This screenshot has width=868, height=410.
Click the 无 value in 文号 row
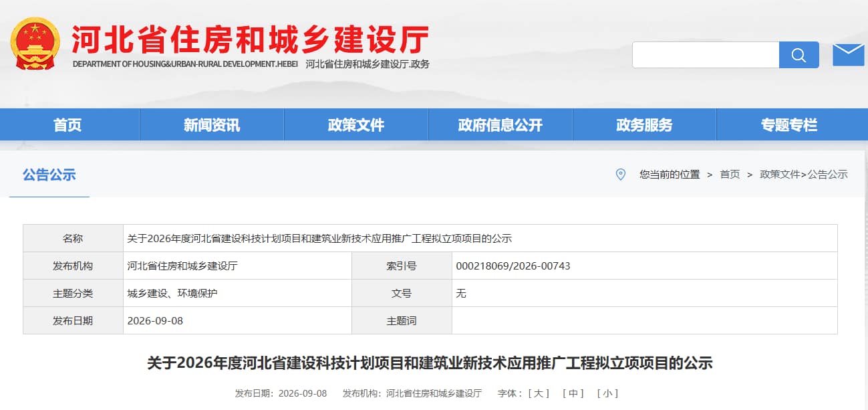(x=461, y=294)
